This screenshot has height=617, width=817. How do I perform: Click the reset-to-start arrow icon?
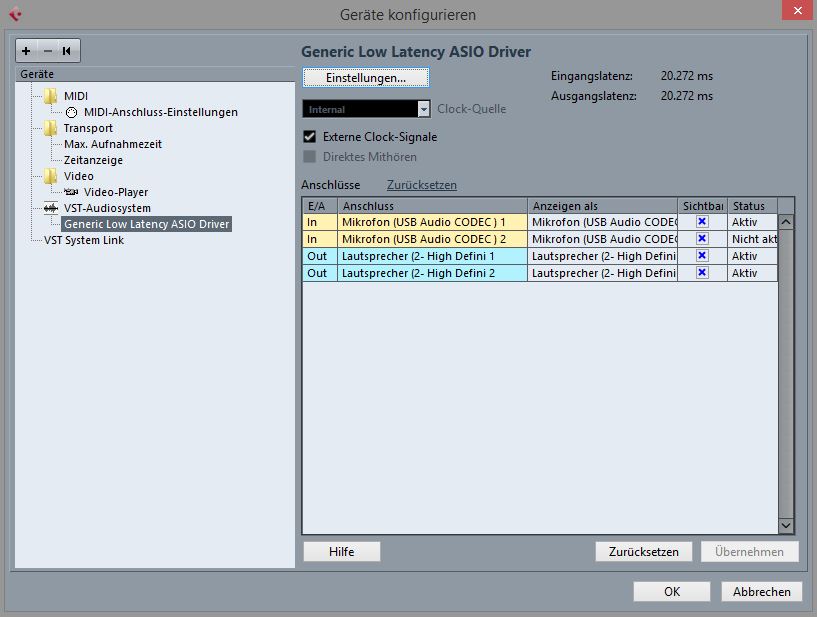click(67, 51)
